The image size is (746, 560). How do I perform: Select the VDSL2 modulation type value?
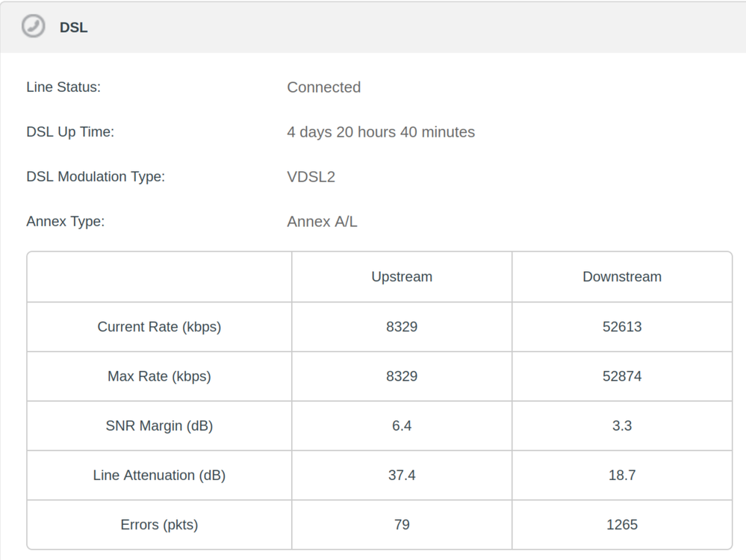311,177
